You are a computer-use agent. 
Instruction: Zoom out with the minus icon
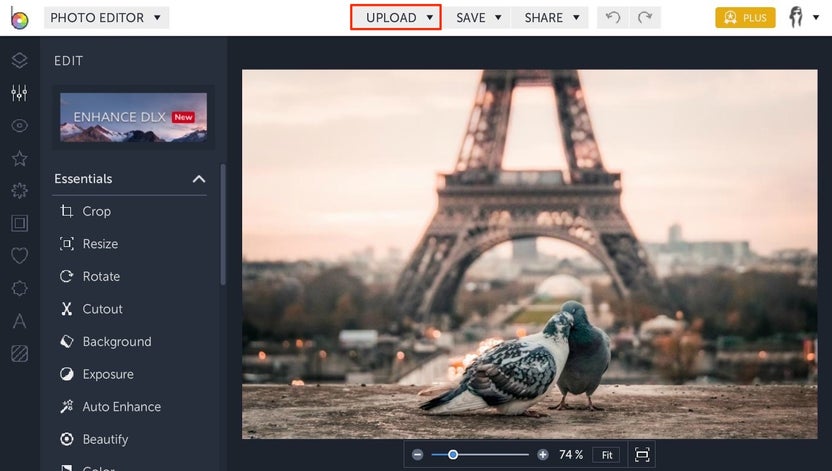pos(418,455)
